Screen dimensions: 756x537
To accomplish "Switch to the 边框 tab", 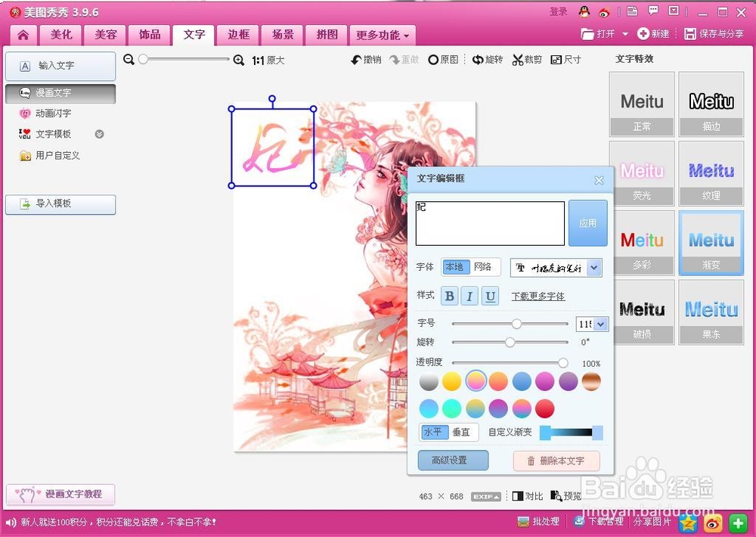I will [x=239, y=35].
